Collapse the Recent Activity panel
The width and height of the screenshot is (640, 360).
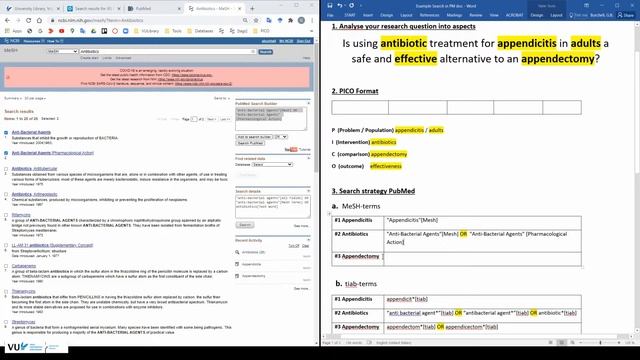tap(309, 240)
